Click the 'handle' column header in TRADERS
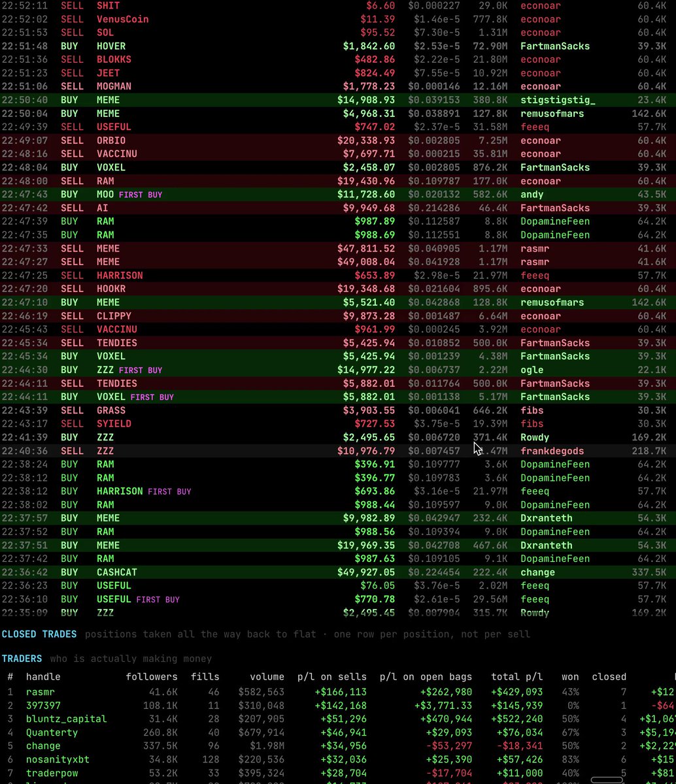The image size is (676, 784). click(43, 677)
